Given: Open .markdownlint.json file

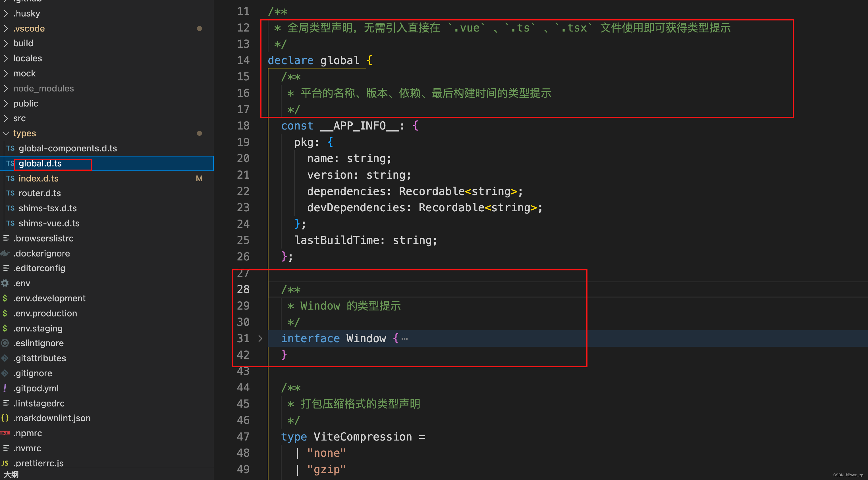Looking at the screenshot, I should coord(52,418).
